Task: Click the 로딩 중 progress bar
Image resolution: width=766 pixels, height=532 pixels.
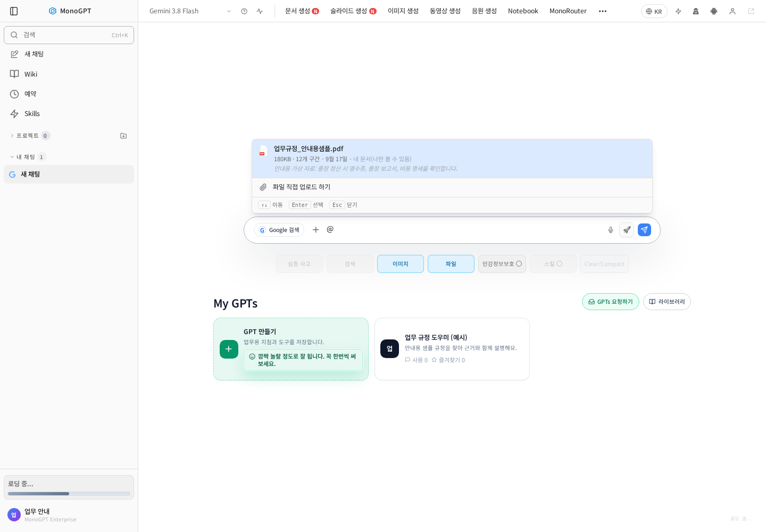Action: (69, 494)
